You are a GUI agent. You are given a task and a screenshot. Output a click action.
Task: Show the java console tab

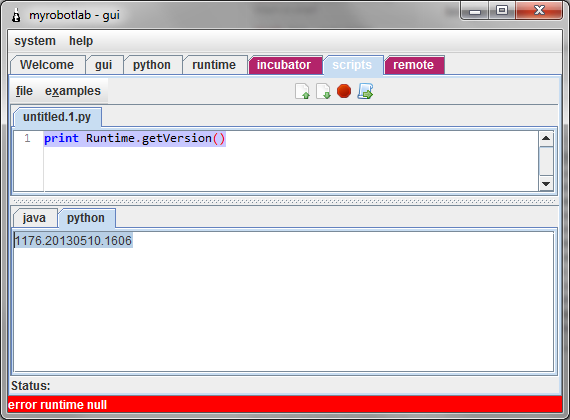pos(34,218)
